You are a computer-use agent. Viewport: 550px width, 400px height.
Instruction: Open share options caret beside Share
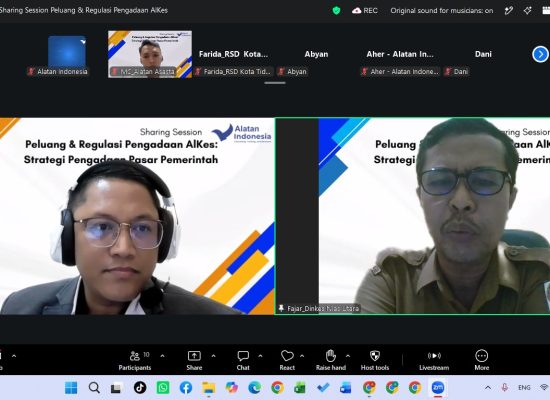(x=213, y=356)
